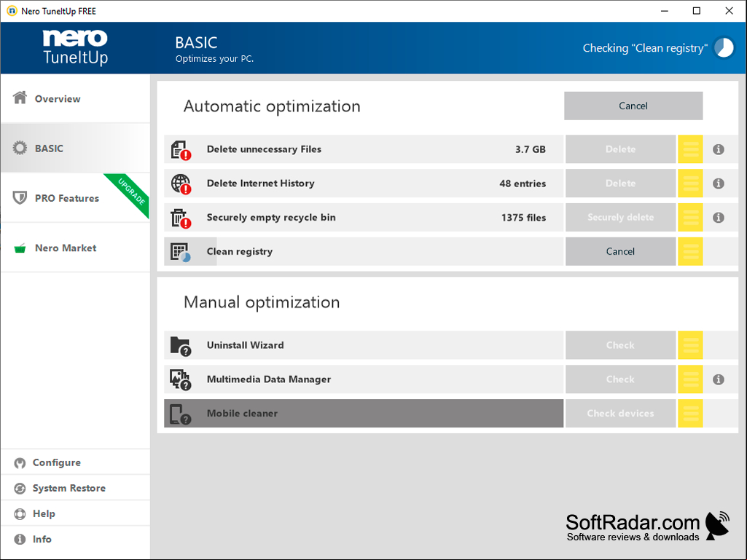The image size is (747, 560).
Task: Open Configure settings
Action: pos(75,462)
